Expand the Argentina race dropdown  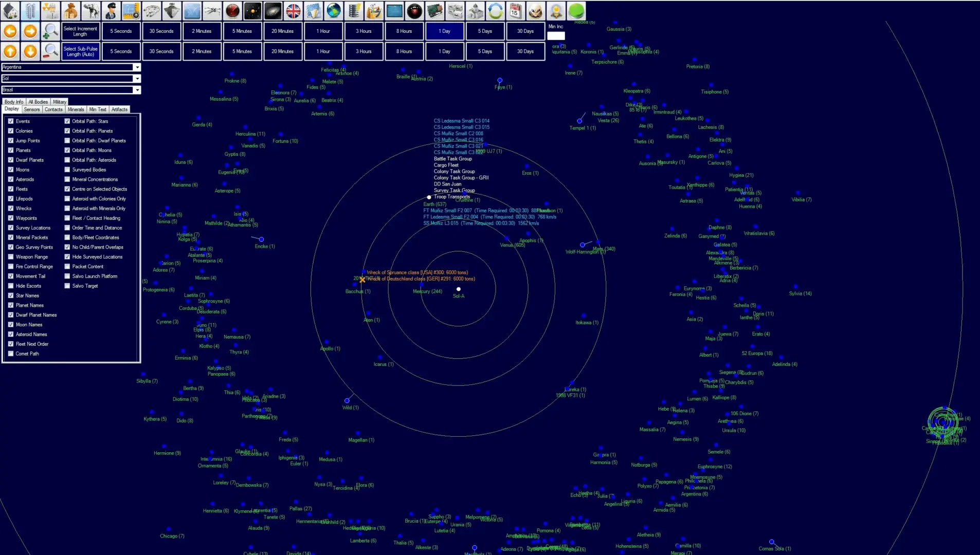(137, 67)
